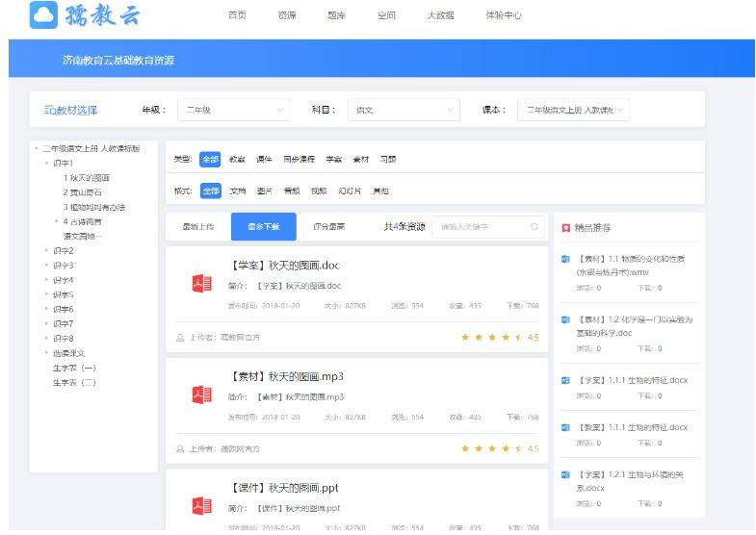Screen dimensions: 756x535
Task: Click the cloud logo icon
Action: coord(43,14)
